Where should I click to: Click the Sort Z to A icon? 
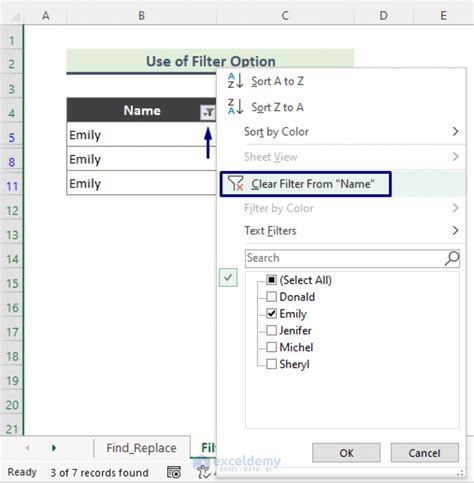[x=235, y=107]
